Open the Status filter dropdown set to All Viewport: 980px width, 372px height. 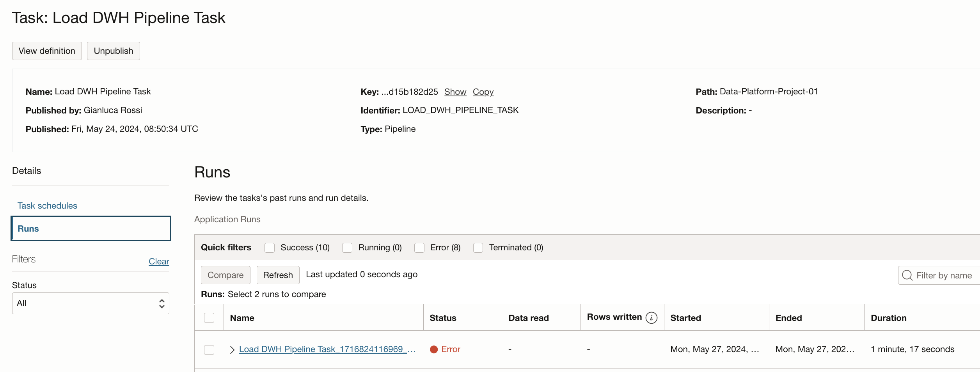pyautogui.click(x=91, y=303)
